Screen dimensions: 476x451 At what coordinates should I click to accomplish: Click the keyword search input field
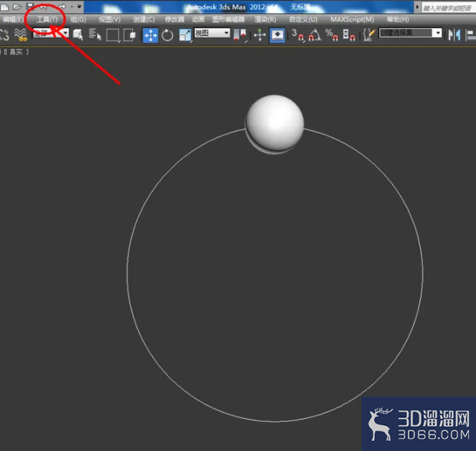click(x=448, y=8)
